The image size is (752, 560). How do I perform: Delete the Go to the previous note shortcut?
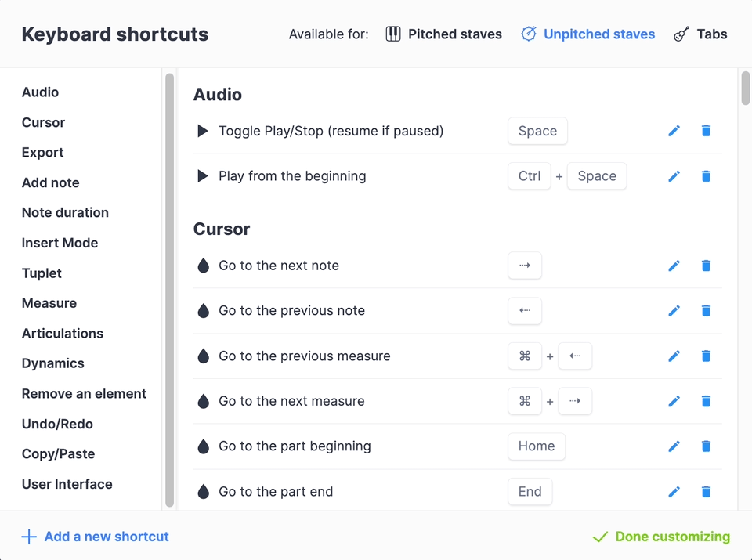pyautogui.click(x=706, y=311)
